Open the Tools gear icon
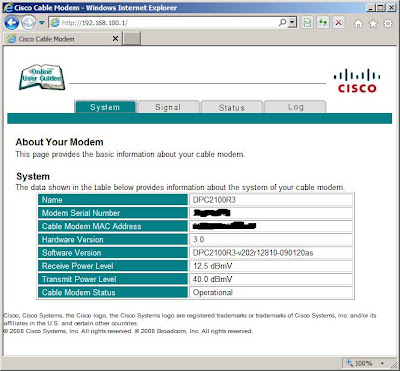400x371 pixels. 388,24
